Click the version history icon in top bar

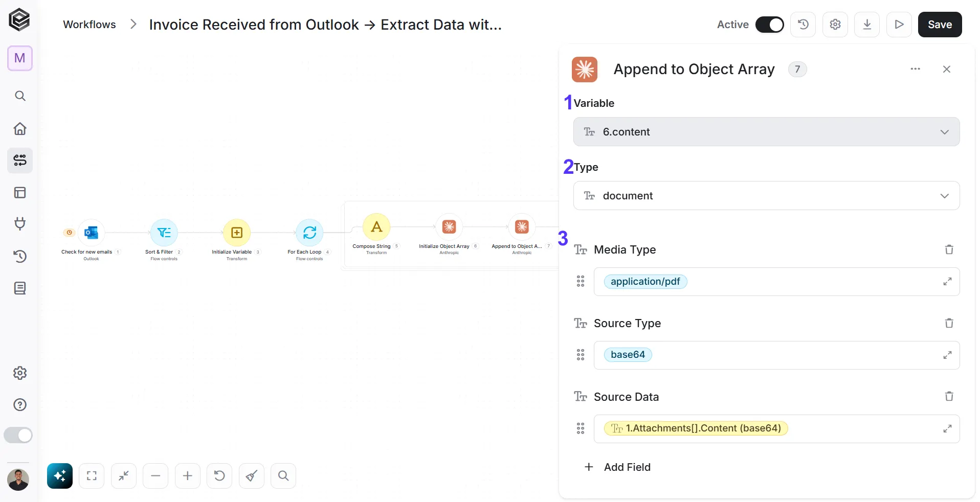803,25
